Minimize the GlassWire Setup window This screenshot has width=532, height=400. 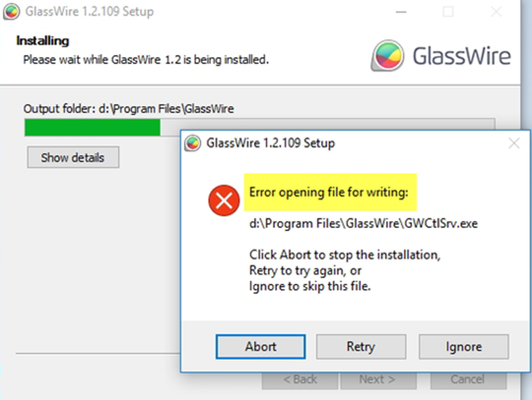pyautogui.click(x=401, y=12)
